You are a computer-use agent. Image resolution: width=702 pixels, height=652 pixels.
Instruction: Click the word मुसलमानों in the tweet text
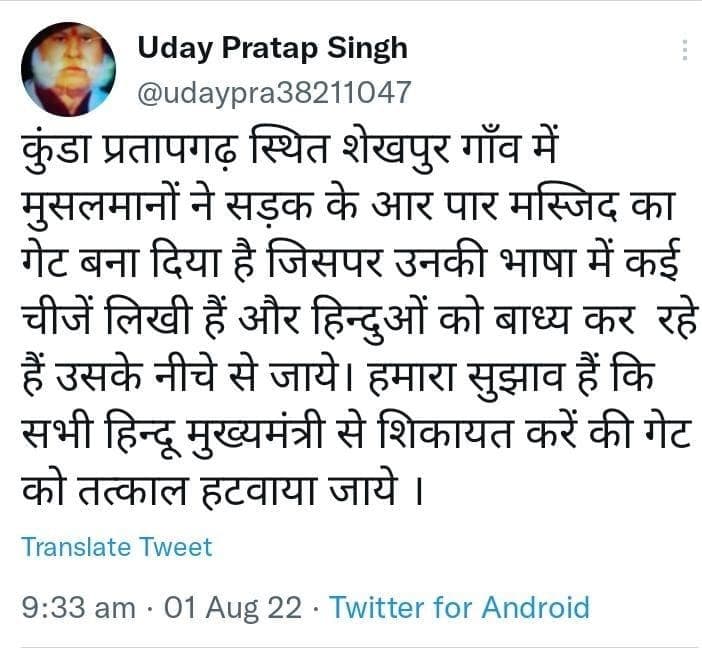click(107, 213)
